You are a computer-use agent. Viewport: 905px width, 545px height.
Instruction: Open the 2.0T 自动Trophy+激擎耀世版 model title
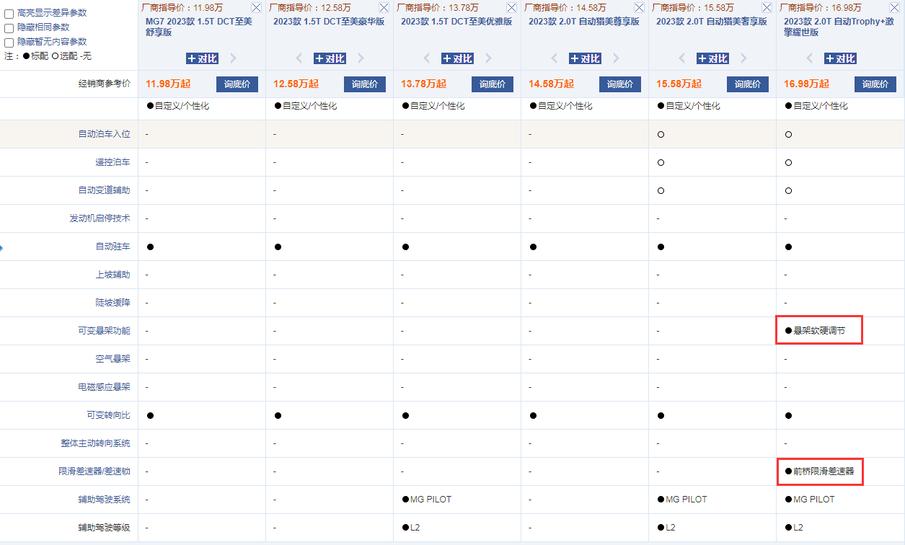click(839, 27)
